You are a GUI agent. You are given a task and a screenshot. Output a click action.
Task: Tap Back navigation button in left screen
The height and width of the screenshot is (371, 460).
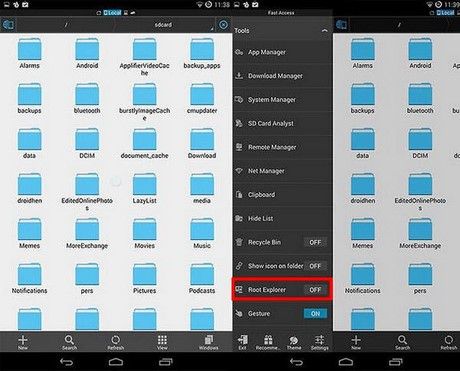coord(66,362)
